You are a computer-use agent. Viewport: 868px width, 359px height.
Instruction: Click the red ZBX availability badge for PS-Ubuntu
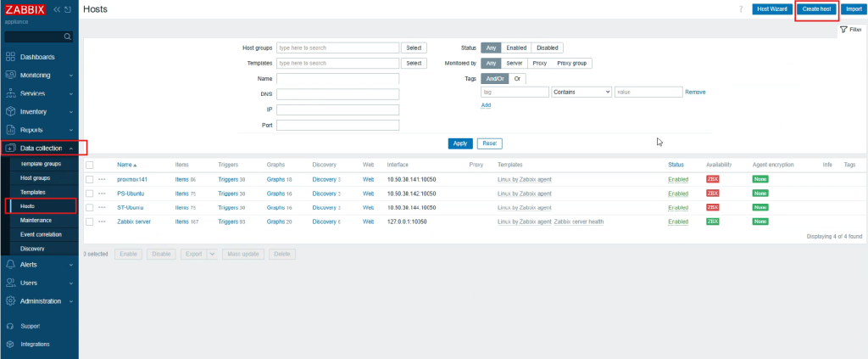(712, 194)
